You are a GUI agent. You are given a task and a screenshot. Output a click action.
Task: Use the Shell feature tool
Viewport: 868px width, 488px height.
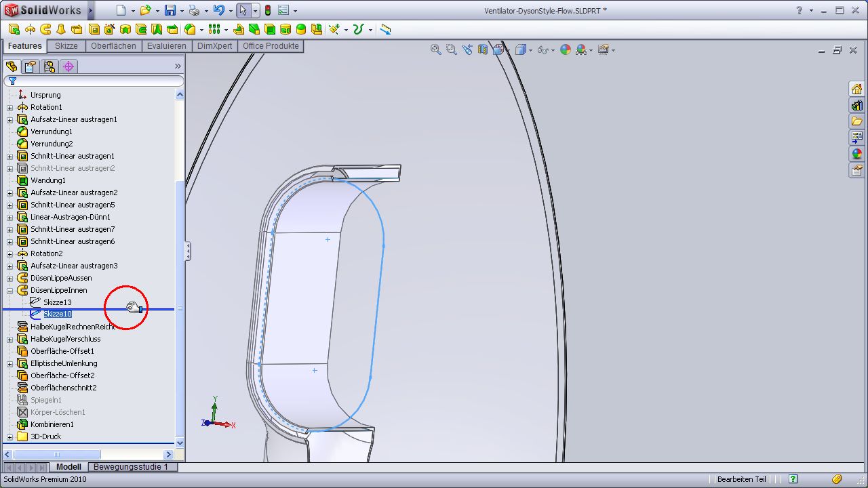click(270, 29)
